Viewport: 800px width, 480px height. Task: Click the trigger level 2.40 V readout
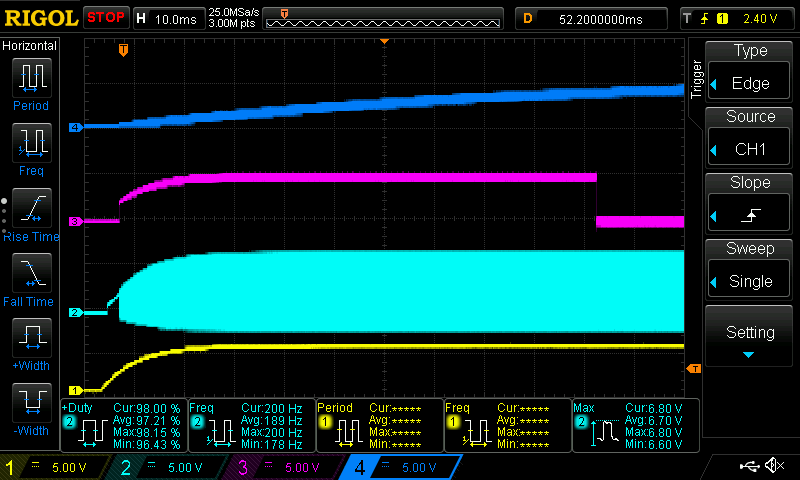pos(760,19)
